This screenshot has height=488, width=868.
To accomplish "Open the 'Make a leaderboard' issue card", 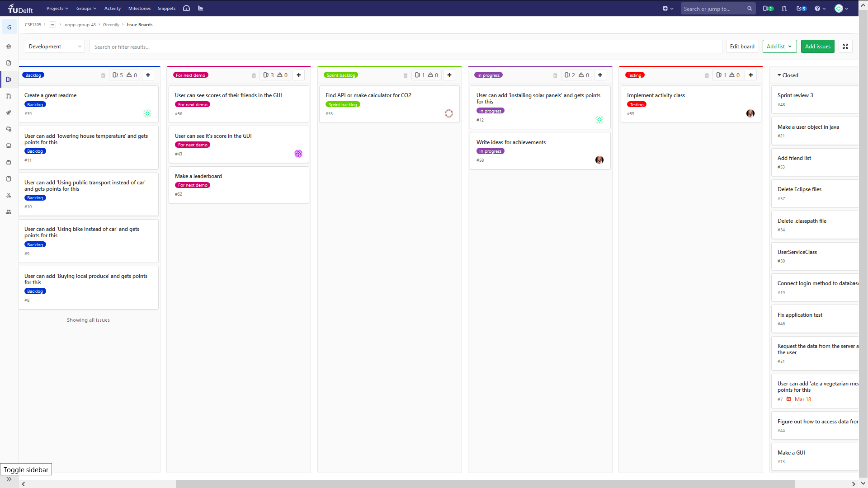I will coord(198,176).
